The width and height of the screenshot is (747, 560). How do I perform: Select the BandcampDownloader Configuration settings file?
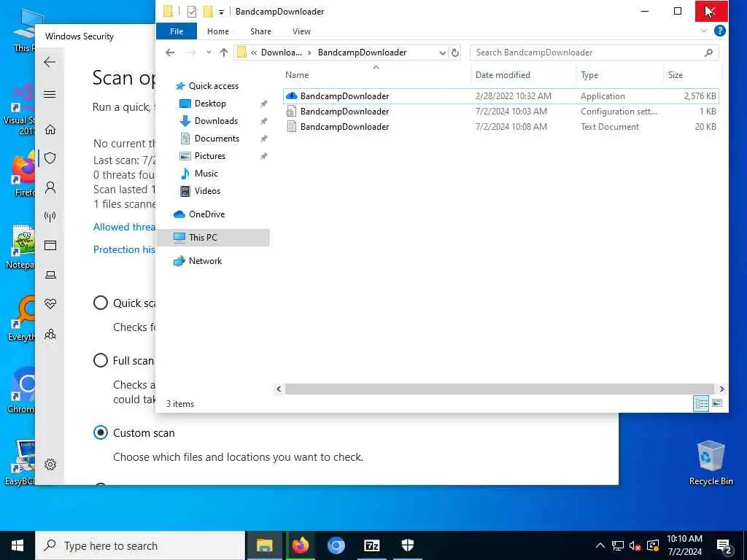coord(500,112)
